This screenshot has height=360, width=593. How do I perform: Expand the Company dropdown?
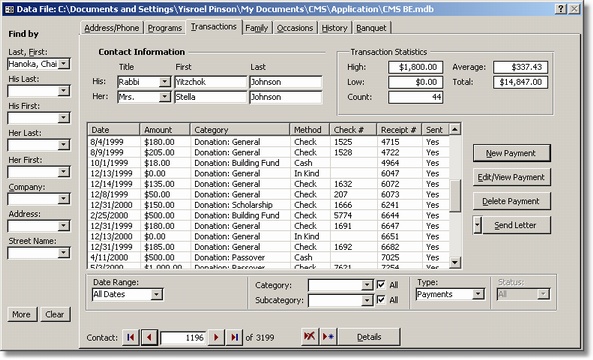[64, 199]
